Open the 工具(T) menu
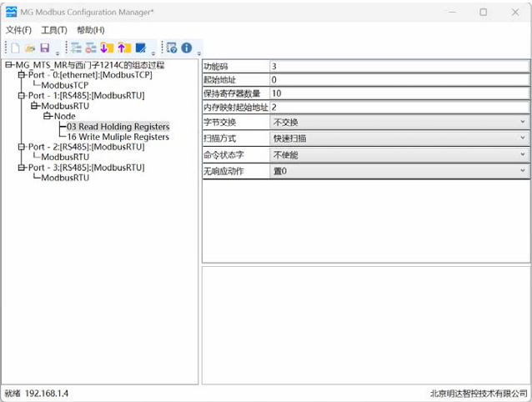Screen dimensions: 532x402 pyautogui.click(x=54, y=30)
